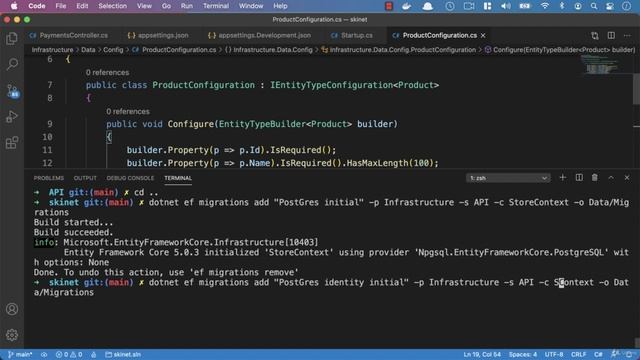
Task: Open the Wi-Fi menu bar icon
Action: pyautogui.click(x=545, y=6)
